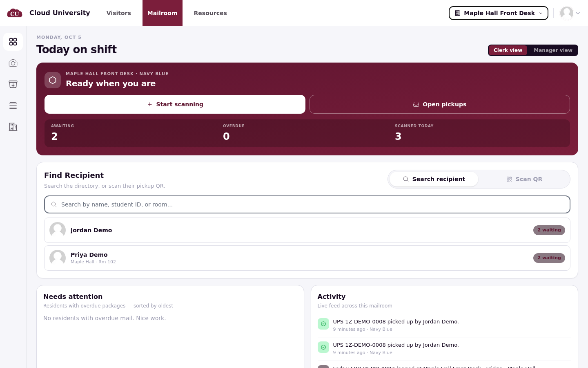Go to the Visitors tab
The width and height of the screenshot is (588, 368).
coord(119,13)
